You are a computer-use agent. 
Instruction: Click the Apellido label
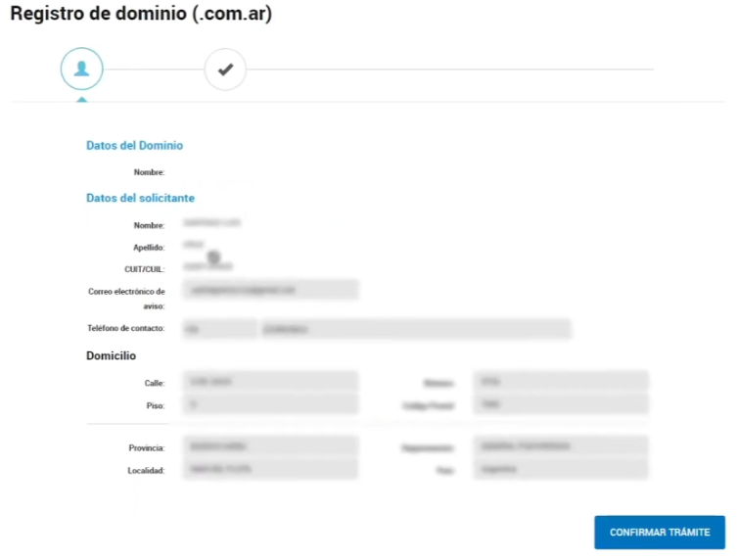pos(149,248)
